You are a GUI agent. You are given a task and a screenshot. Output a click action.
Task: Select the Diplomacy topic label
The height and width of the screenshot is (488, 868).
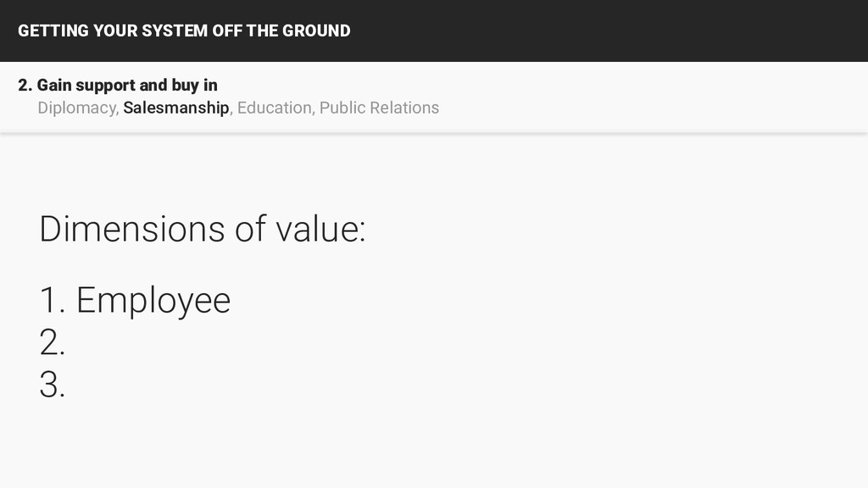[x=78, y=108]
